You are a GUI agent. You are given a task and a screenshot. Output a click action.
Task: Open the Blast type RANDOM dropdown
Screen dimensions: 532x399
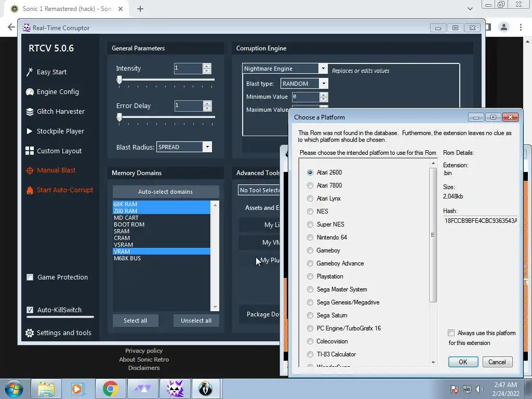click(324, 84)
